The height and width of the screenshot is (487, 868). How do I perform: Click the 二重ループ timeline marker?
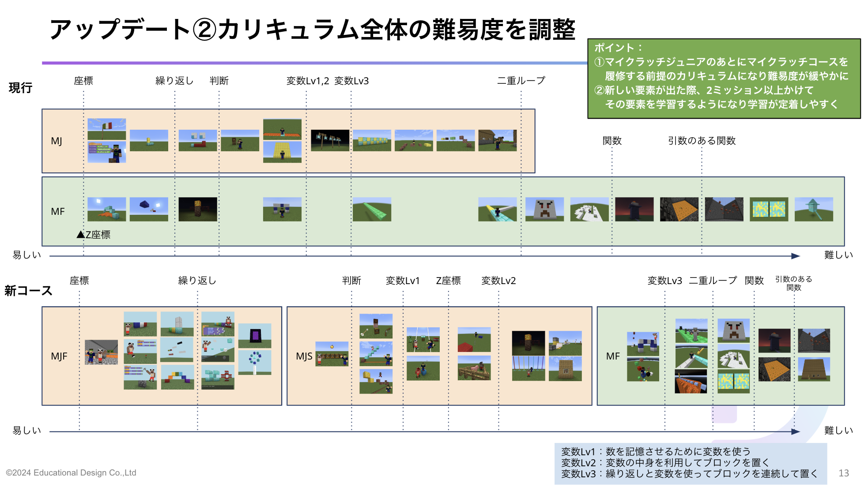521,81
